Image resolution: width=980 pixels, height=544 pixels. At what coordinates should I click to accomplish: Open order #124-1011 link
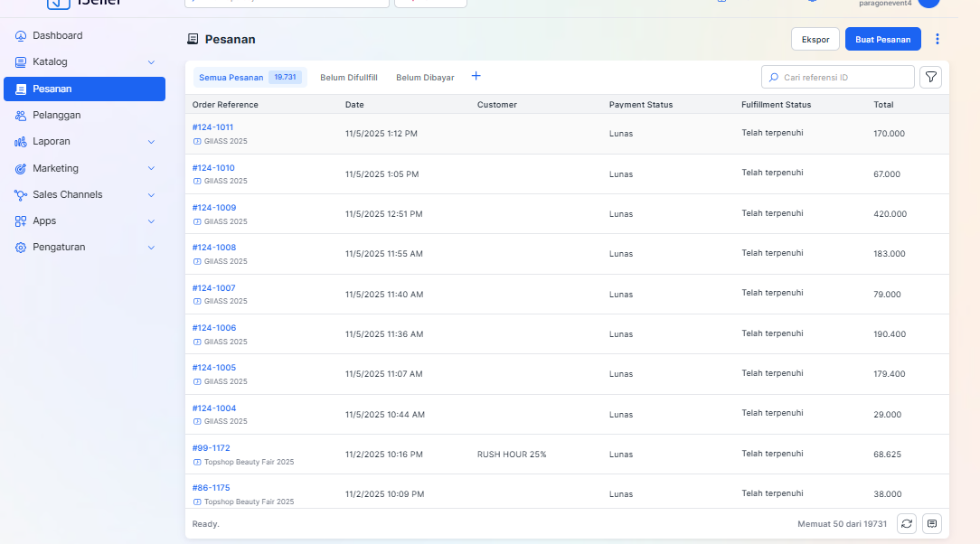(212, 127)
